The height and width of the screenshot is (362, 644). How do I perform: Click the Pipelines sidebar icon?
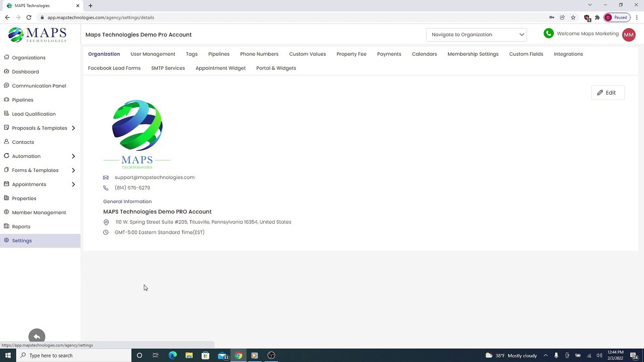click(x=7, y=100)
